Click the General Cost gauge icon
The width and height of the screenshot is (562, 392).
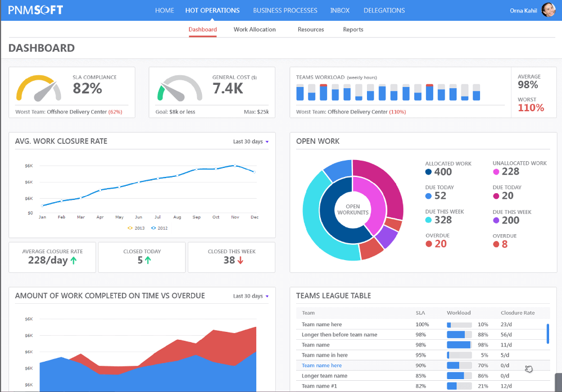(179, 88)
